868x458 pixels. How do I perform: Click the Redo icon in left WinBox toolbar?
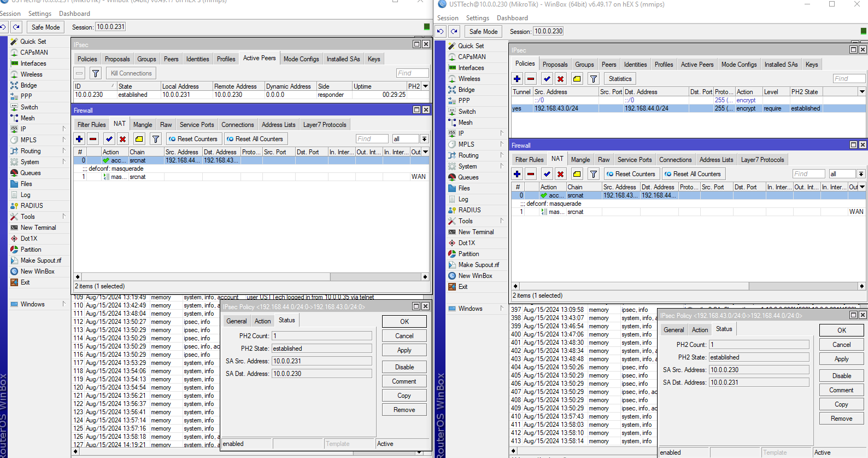click(16, 27)
